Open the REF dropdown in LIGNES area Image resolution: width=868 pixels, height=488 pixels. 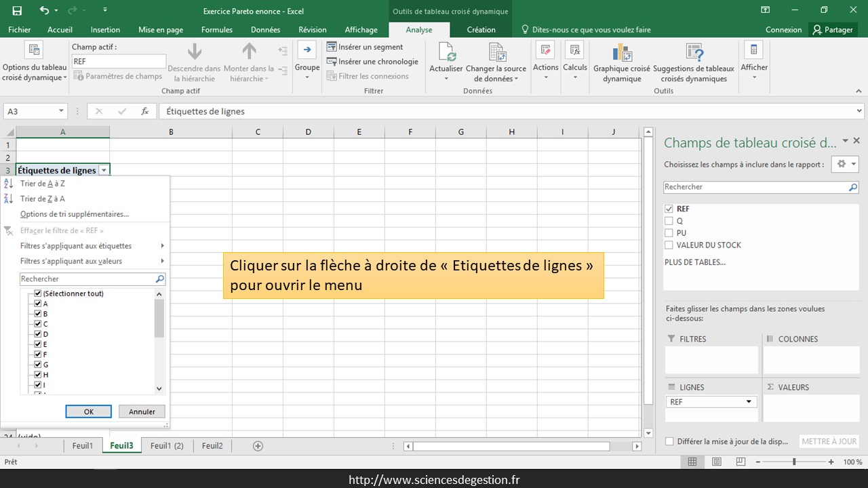pos(749,402)
